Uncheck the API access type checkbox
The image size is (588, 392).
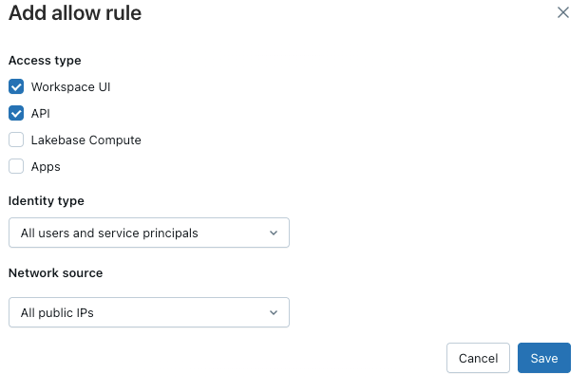(16, 113)
